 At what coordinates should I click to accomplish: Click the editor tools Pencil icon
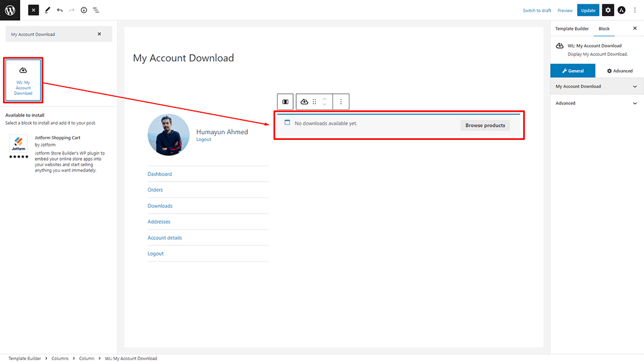pyautogui.click(x=47, y=10)
